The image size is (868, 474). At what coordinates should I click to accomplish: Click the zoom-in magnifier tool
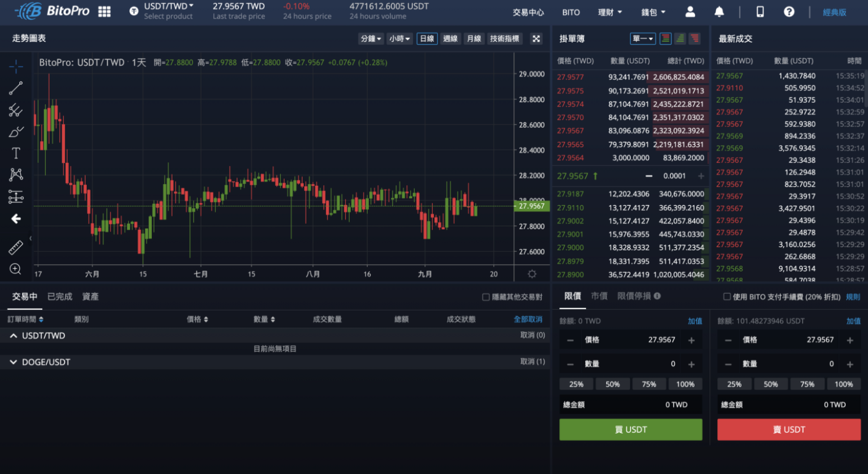pos(15,269)
